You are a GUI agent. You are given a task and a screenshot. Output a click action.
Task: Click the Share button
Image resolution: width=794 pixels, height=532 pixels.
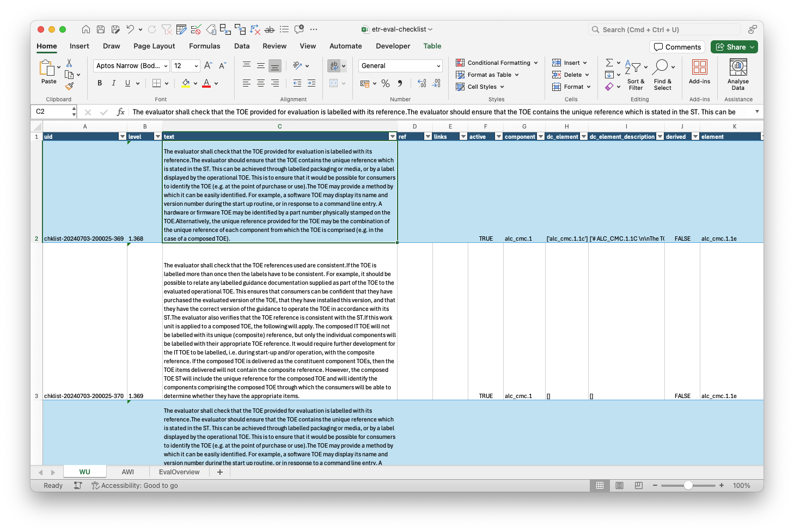coord(734,47)
